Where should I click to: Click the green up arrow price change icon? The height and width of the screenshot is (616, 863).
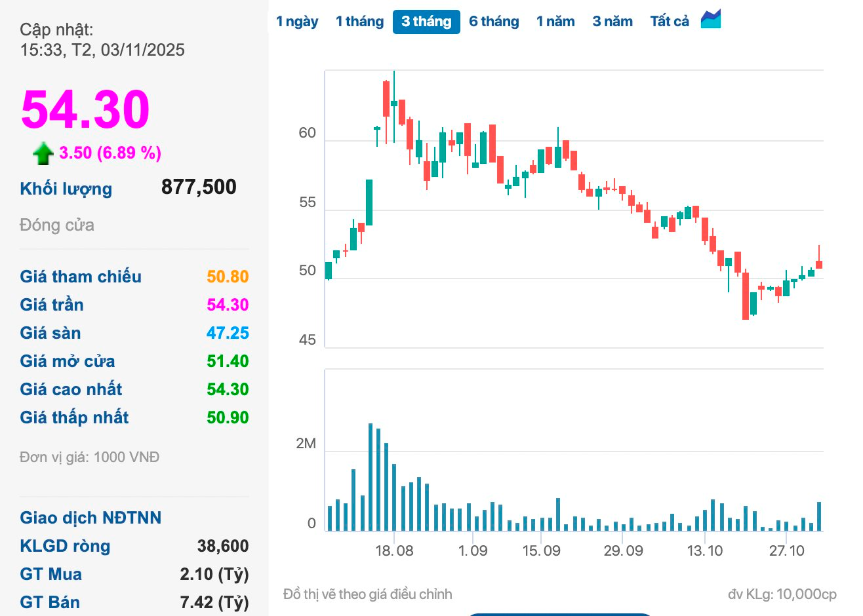(43, 153)
